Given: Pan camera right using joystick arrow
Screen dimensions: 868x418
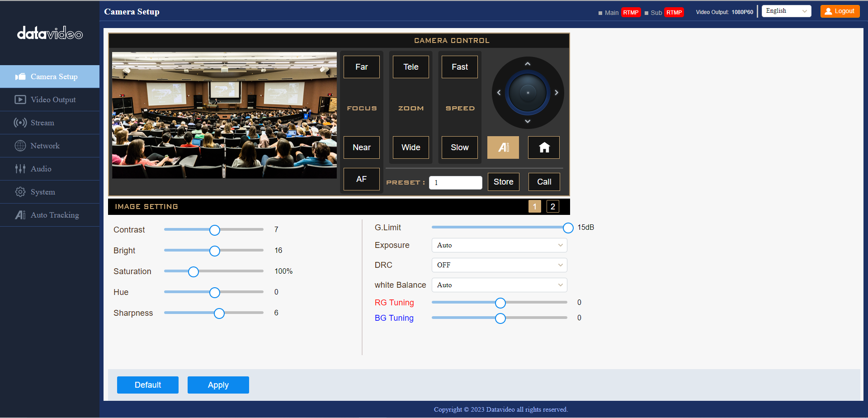Looking at the screenshot, I should pyautogui.click(x=556, y=93).
